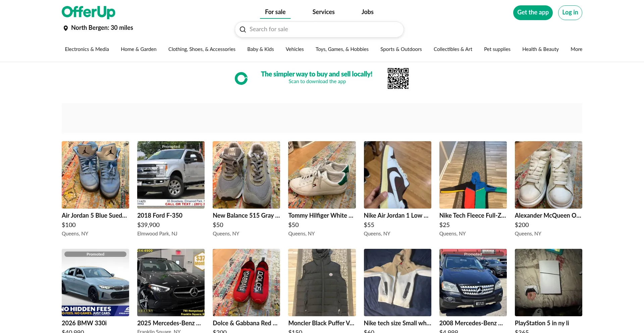Open Electronics & Media category
This screenshot has width=644, height=333.
pyautogui.click(x=87, y=49)
